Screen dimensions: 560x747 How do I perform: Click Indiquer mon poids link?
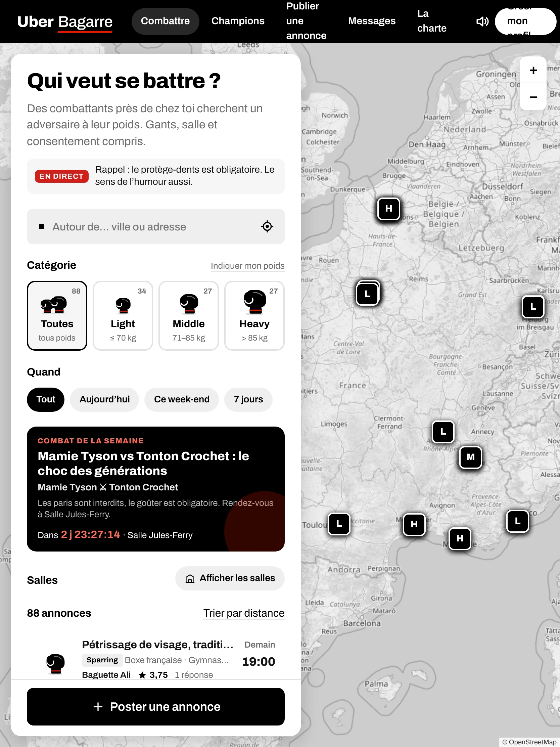coord(247,266)
